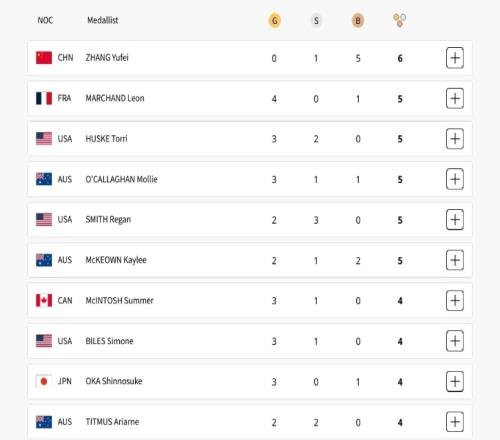Screen dimensions: 500x440
Task: Expand BILES Simone's medal details
Action: coord(455,341)
